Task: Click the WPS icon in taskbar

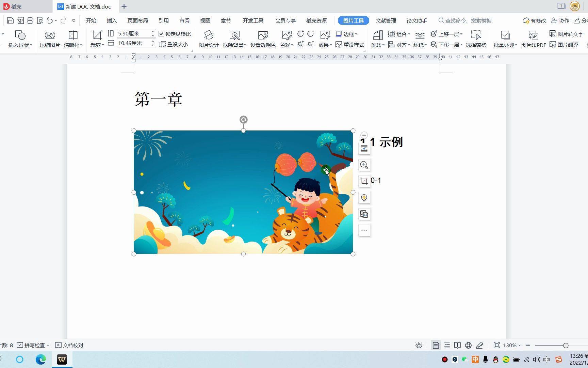Action: [x=62, y=359]
